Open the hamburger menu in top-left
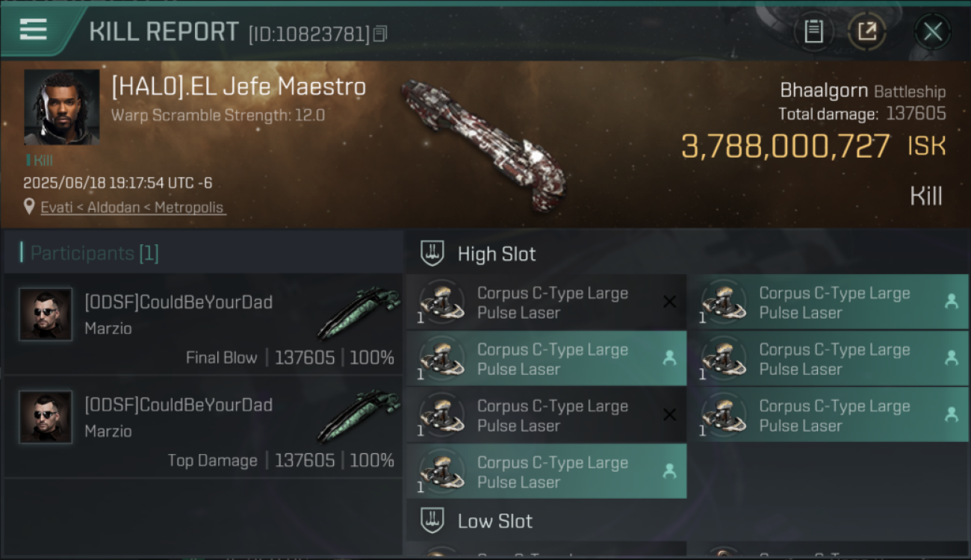 (x=34, y=31)
